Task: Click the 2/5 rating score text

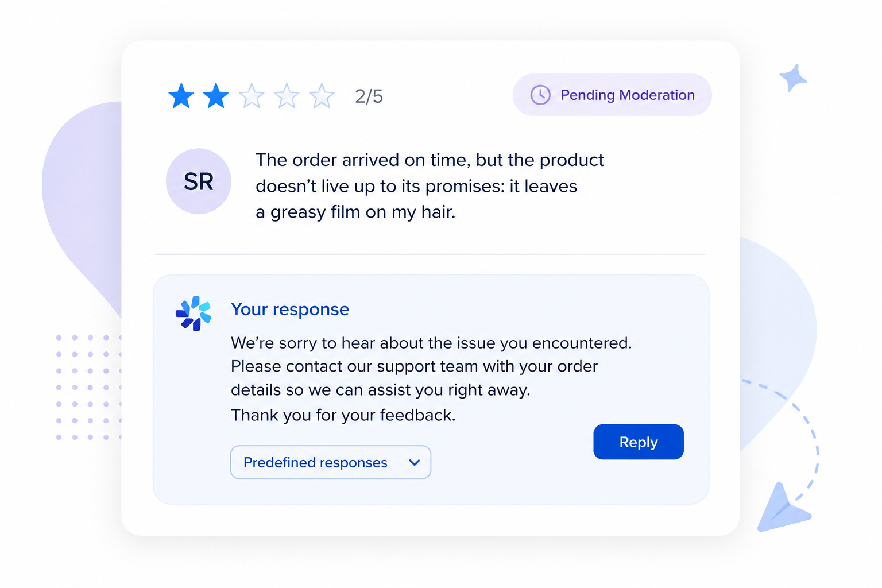Action: [x=369, y=96]
